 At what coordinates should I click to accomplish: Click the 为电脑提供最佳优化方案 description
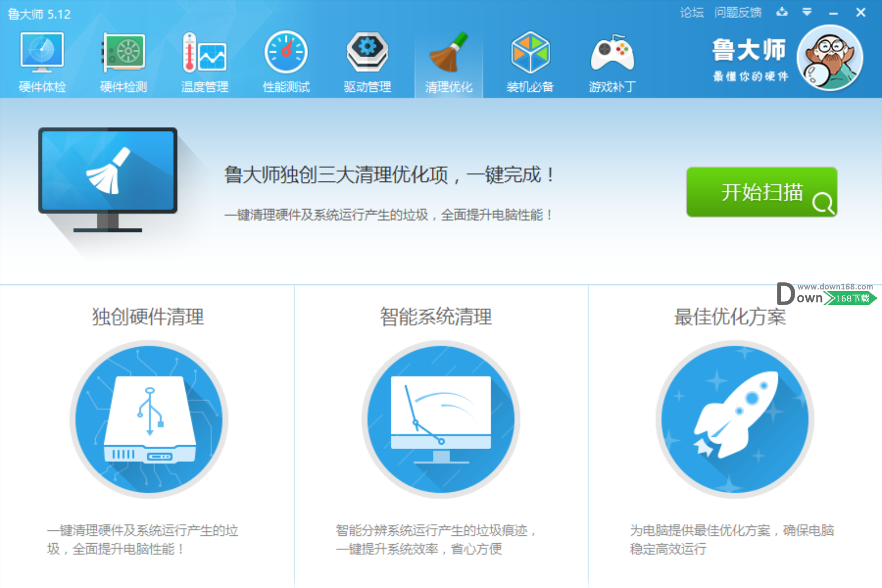[732, 539]
